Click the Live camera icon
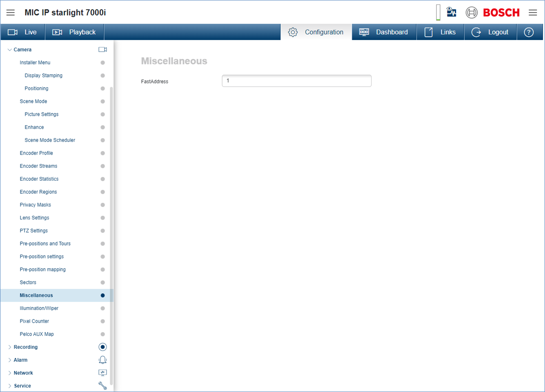545x392 pixels. (x=13, y=32)
